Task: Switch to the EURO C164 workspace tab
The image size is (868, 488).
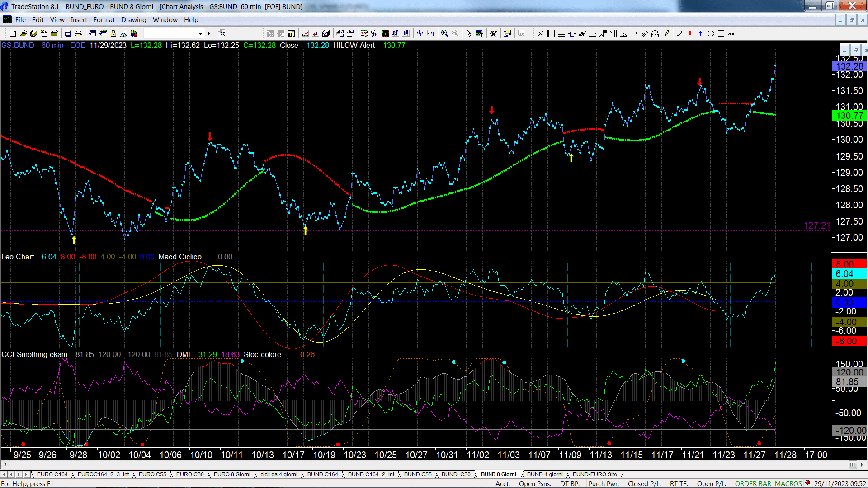Action: click(52, 474)
